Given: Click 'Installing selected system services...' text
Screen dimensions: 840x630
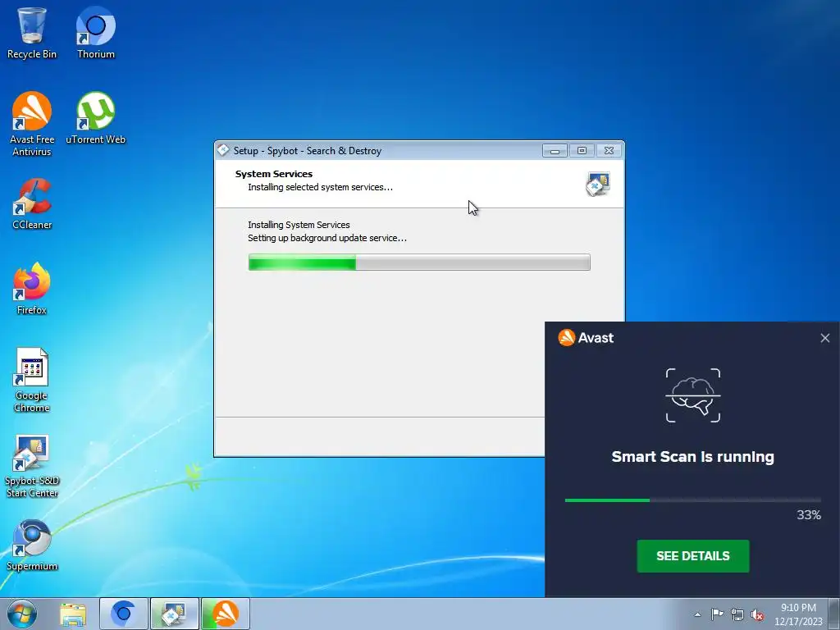Looking at the screenshot, I should 320,187.
